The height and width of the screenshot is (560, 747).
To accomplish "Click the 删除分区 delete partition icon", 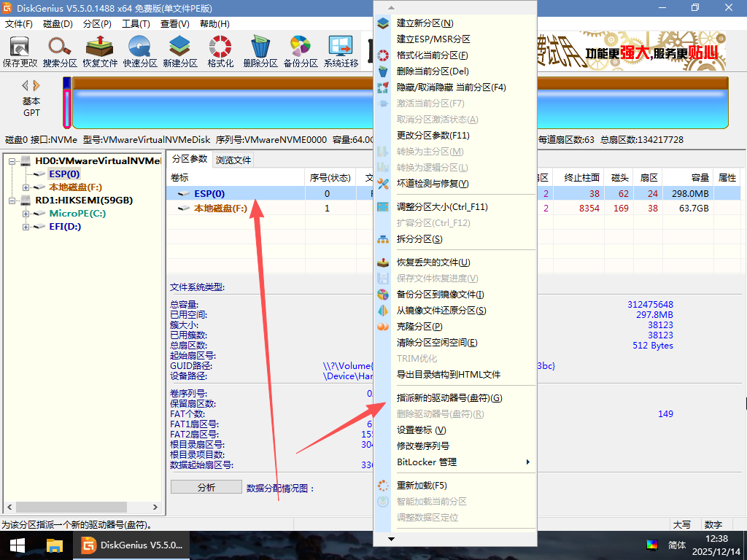I will tap(260, 51).
